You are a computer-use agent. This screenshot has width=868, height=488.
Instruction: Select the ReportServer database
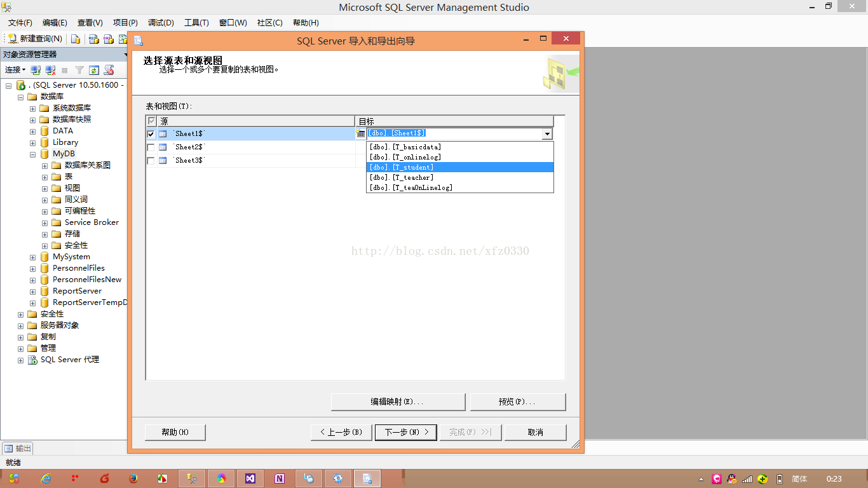pos(77,291)
